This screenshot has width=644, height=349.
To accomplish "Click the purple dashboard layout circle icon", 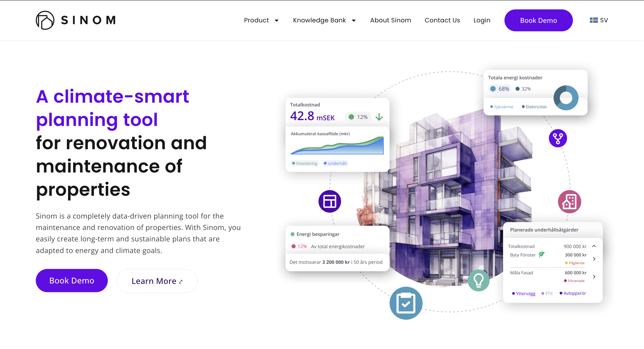I will click(330, 201).
